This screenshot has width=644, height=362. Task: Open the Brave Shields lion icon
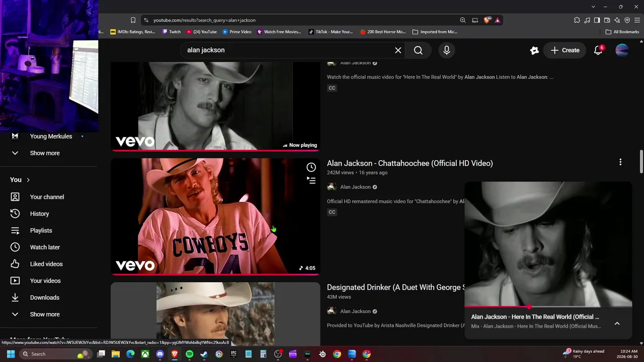[487, 20]
